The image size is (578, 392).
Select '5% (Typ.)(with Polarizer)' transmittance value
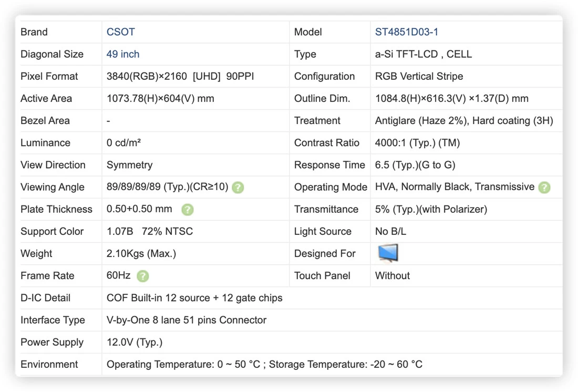click(431, 209)
